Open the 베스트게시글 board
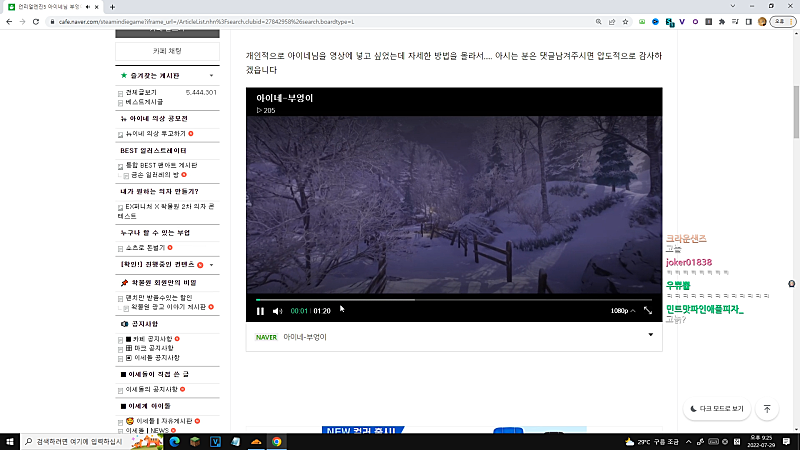The height and width of the screenshot is (450, 800). [x=145, y=102]
